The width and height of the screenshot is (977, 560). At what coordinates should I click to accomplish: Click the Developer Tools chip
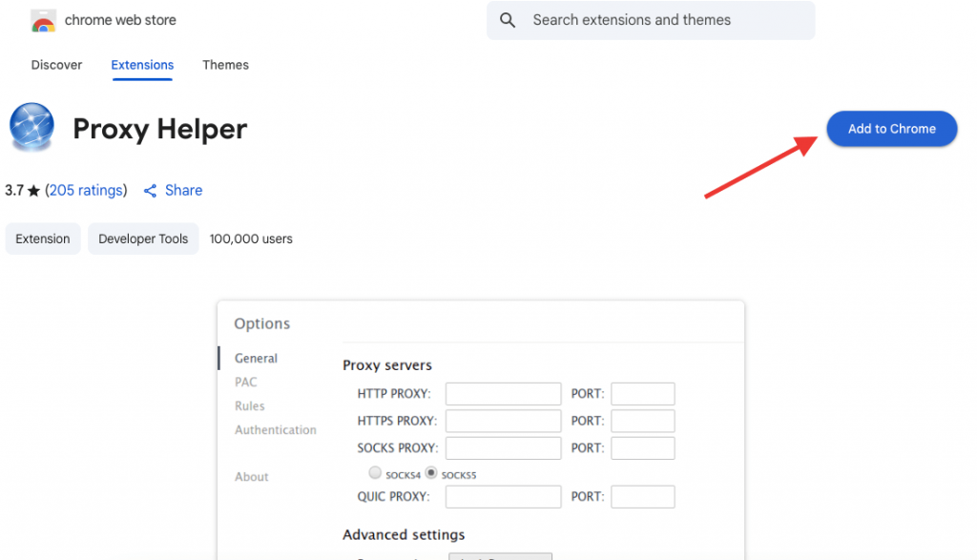[x=143, y=239]
